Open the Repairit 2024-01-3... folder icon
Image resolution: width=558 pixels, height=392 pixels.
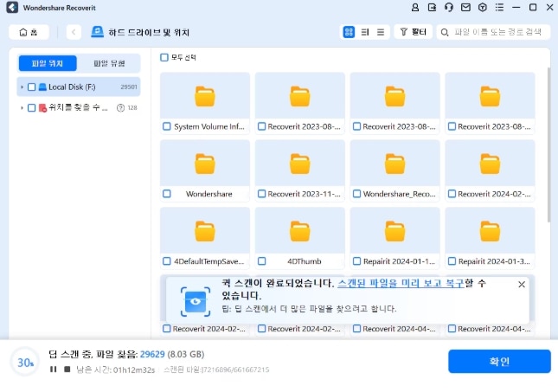tap(490, 231)
